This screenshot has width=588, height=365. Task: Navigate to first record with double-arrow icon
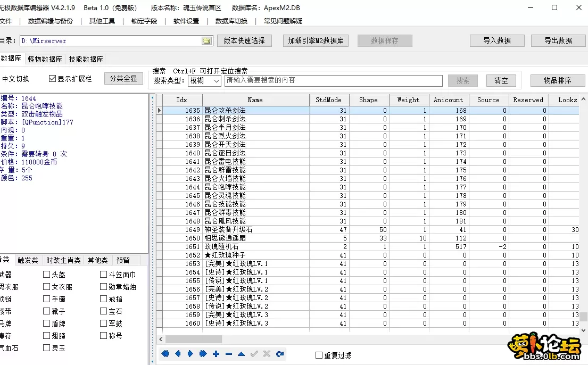coord(165,353)
